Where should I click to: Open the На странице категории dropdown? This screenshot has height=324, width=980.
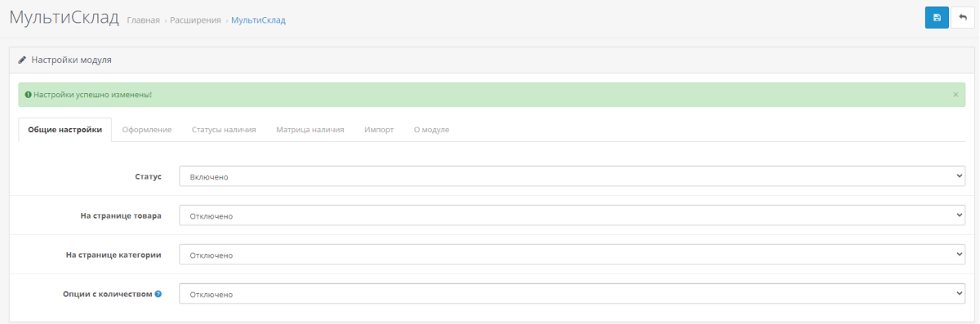(572, 255)
